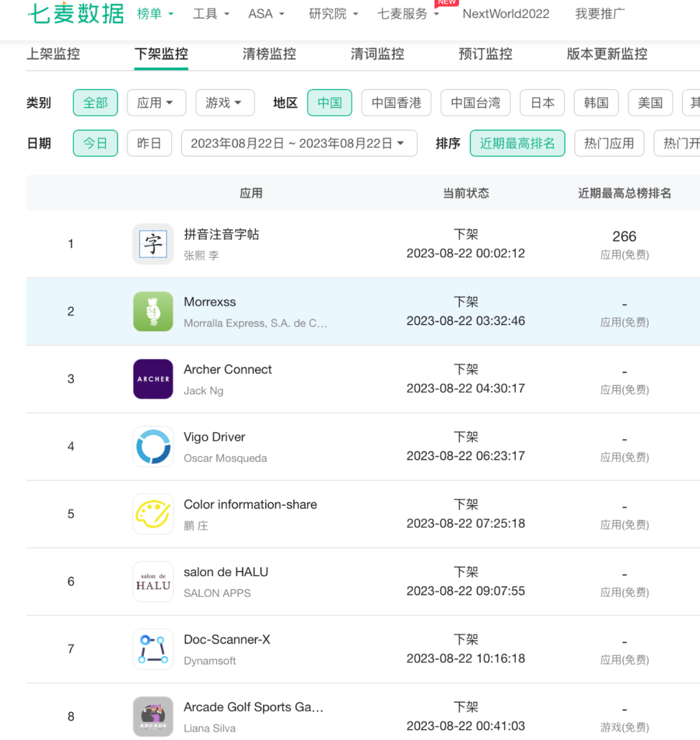Open developer SALON APPS
The height and width of the screenshot is (740, 700).
click(x=217, y=593)
